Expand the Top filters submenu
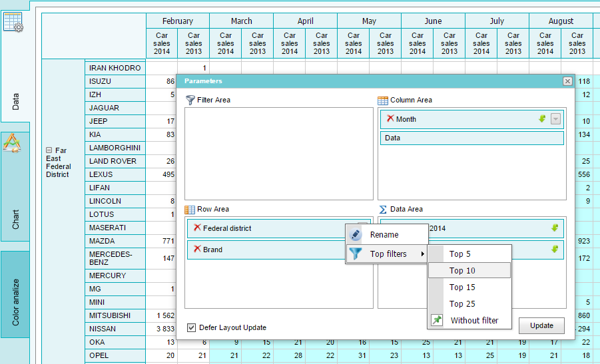600x364 pixels. tap(387, 254)
